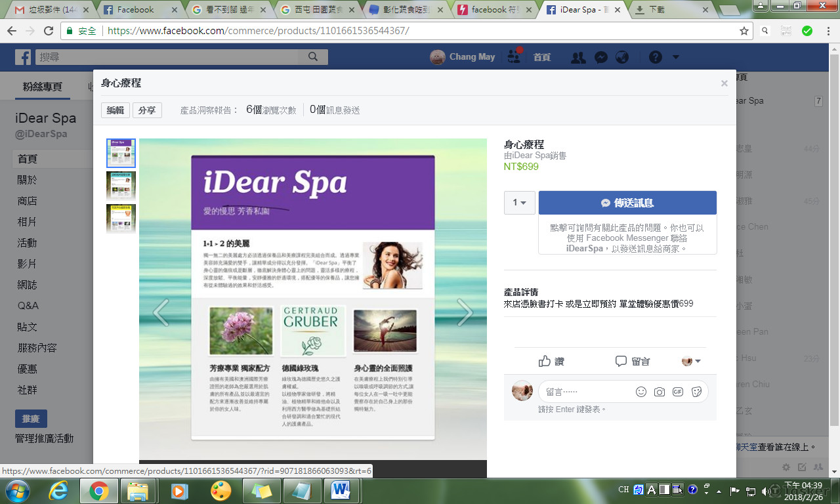840x504 pixels.
Task: Click the friend requests icon in header
Action: 577,58
